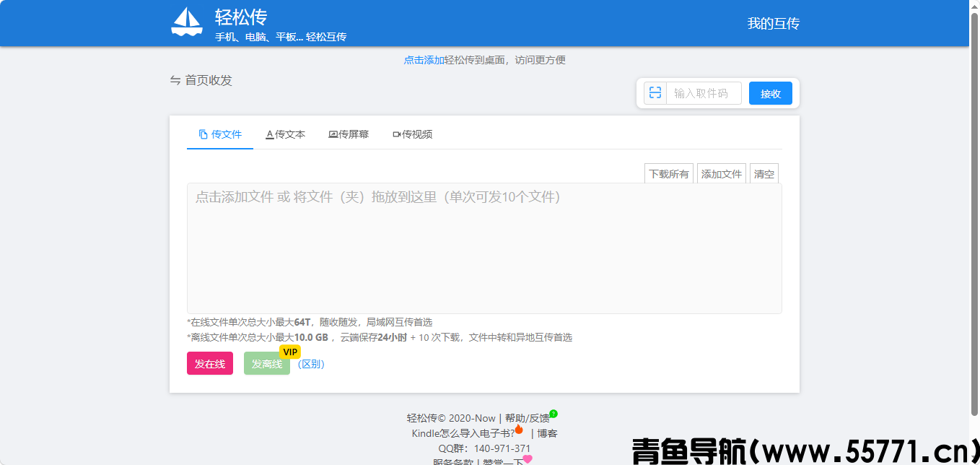This screenshot has height=465, width=980.
Task: Click the pink 发在线 button
Action: pos(210,364)
